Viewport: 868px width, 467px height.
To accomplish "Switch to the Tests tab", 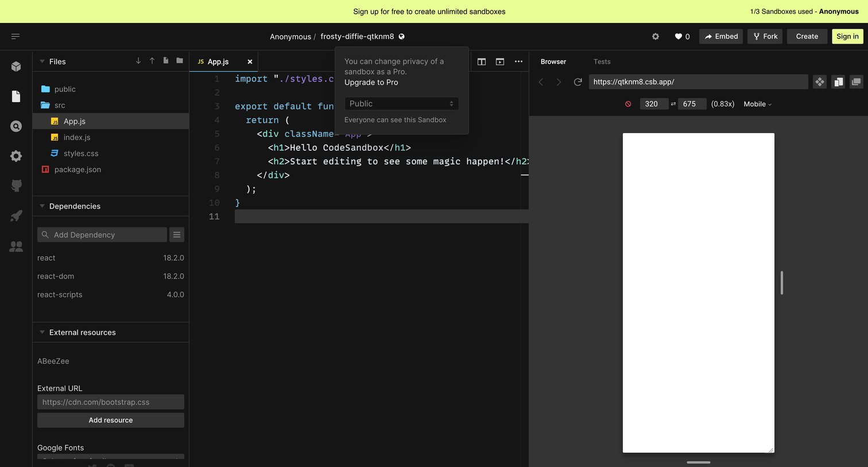I will [x=602, y=61].
